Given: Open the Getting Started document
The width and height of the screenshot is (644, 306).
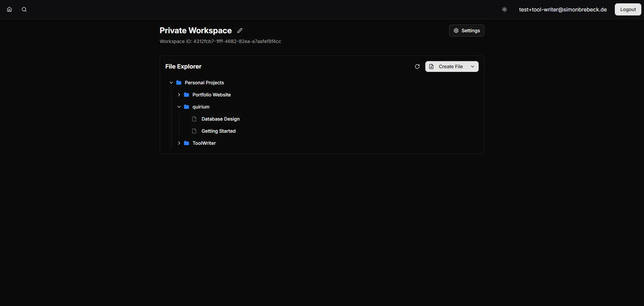Looking at the screenshot, I should [218, 131].
